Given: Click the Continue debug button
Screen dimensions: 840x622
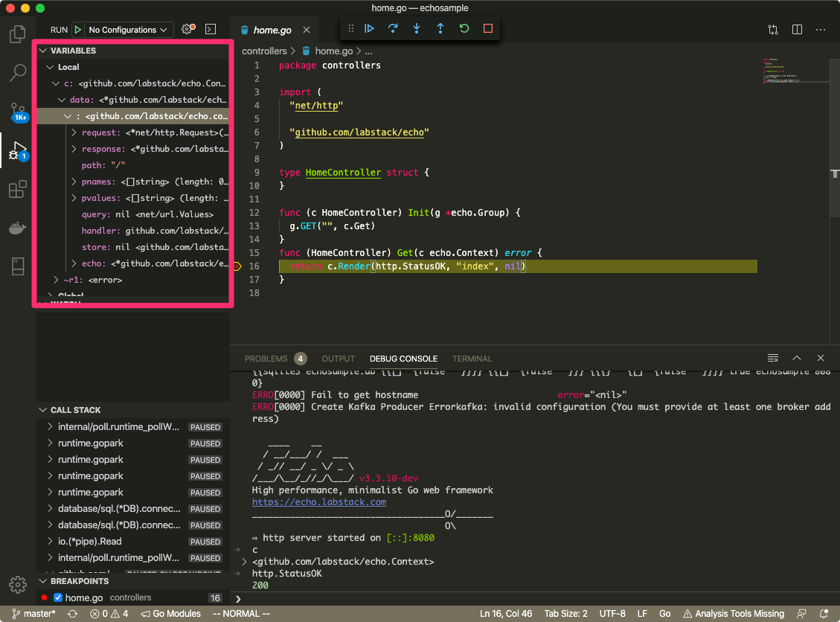Looking at the screenshot, I should point(369,29).
